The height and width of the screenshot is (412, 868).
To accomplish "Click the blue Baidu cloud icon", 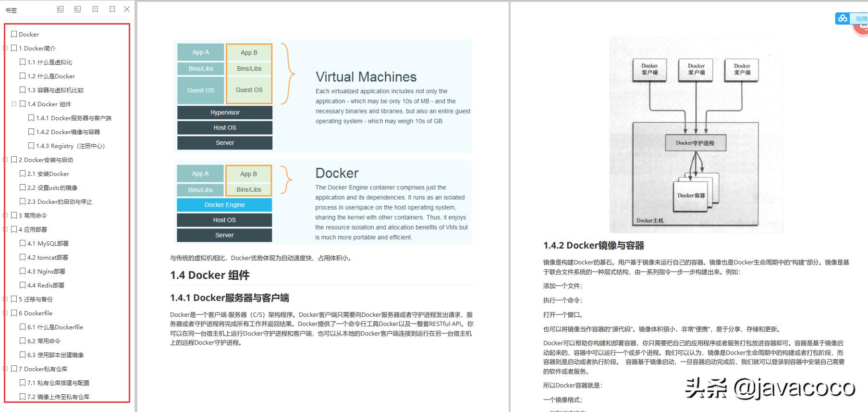I will [x=843, y=18].
